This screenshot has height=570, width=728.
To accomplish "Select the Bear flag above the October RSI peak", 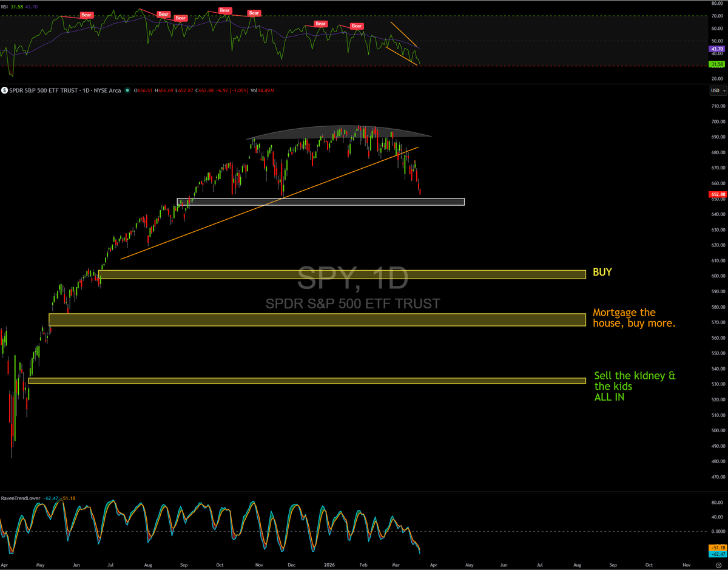I will (x=224, y=10).
